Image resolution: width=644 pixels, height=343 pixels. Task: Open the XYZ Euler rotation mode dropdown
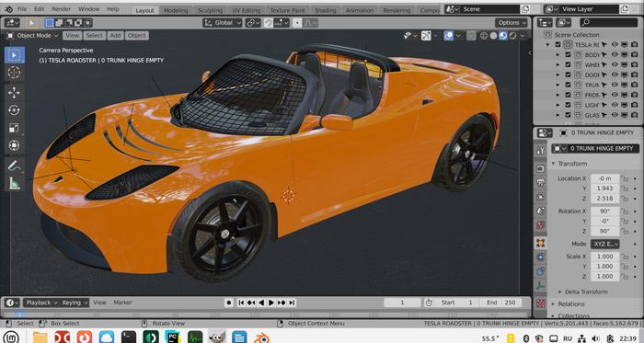point(605,244)
